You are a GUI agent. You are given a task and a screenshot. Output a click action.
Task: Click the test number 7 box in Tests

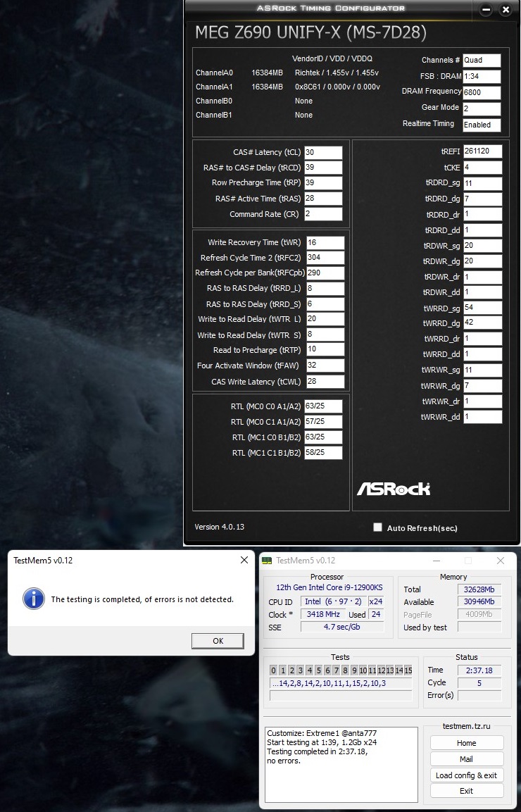337,670
